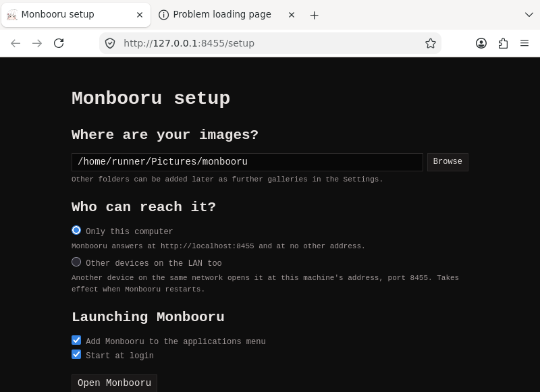This screenshot has width=540, height=392.
Task: Click the Start at login label text
Action: point(119,356)
